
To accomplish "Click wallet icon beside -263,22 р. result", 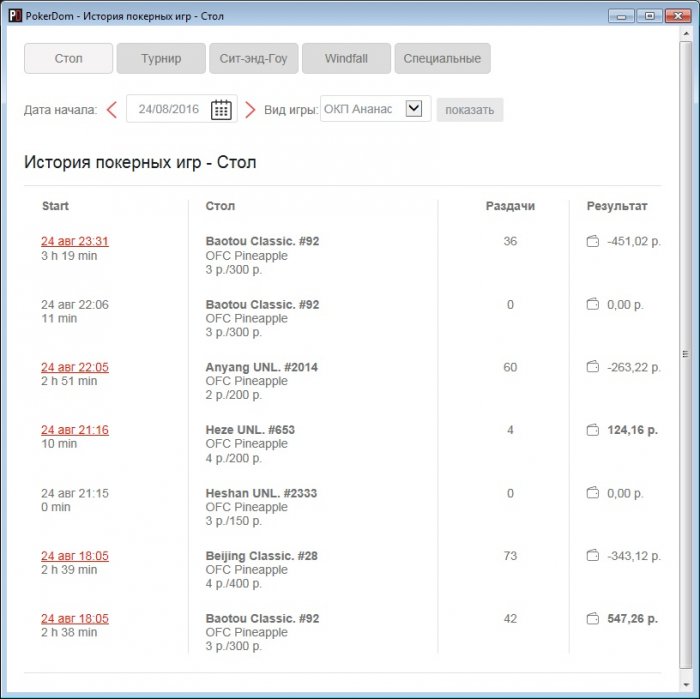I will [x=592, y=367].
